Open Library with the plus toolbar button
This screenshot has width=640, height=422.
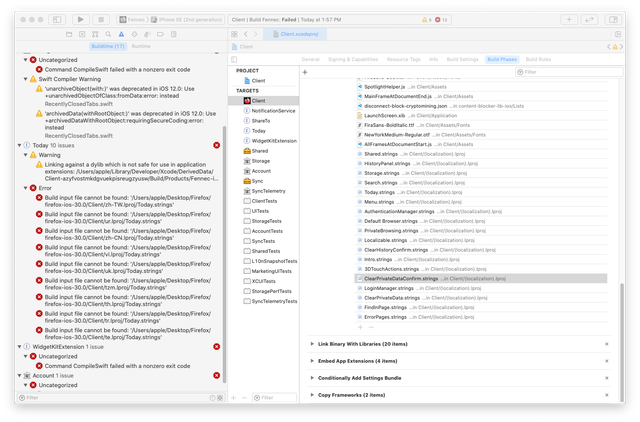tap(569, 19)
